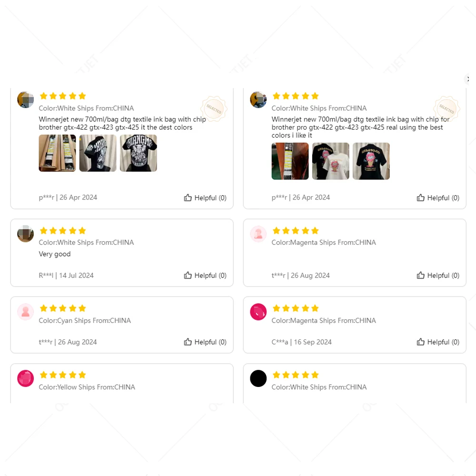Open R***l's reviewer avatar
Screen dimensions: 476x476
[x=26, y=234]
